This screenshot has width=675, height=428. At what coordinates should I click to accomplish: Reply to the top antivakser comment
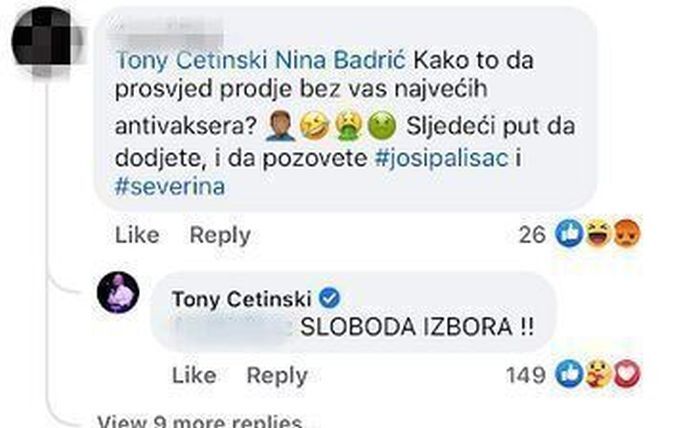(220, 235)
